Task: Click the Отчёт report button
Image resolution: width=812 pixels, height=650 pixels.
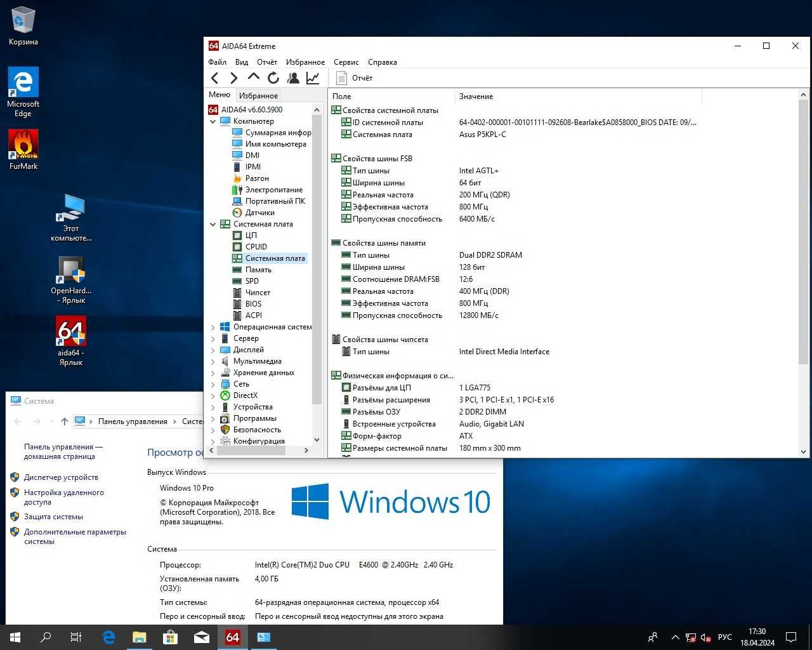Action: tap(355, 78)
